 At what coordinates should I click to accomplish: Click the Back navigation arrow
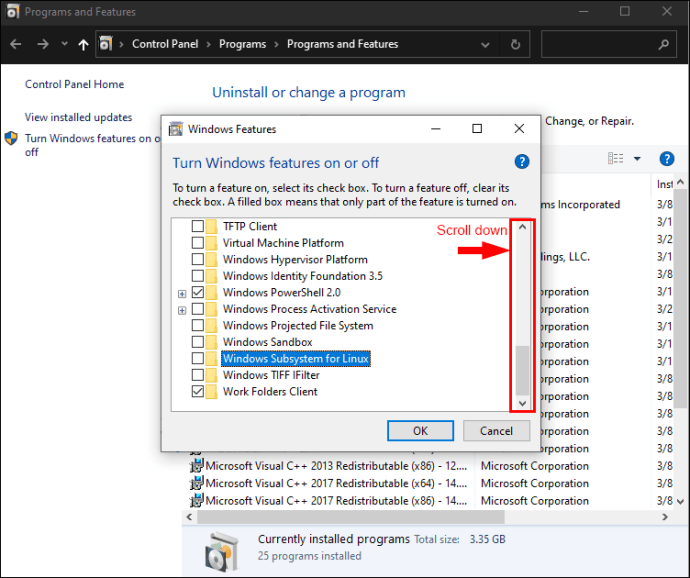[x=16, y=44]
